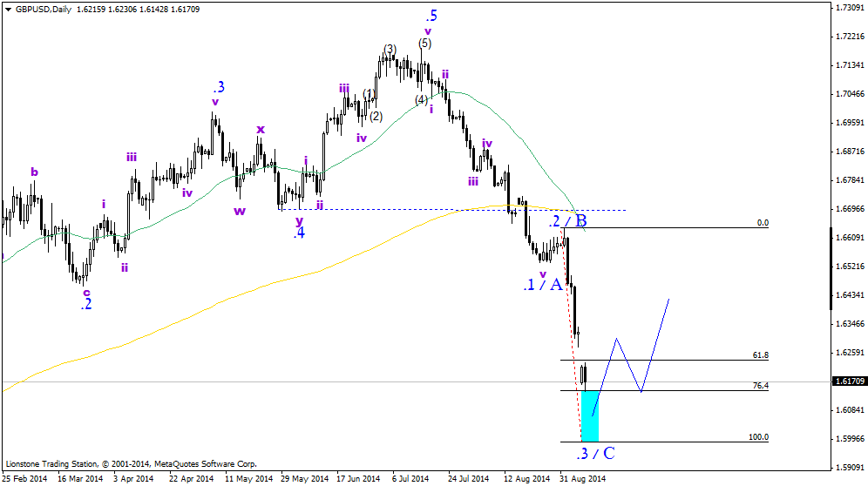
Task: Click the GBPUSD,Daily chart title text
Action: [43, 10]
